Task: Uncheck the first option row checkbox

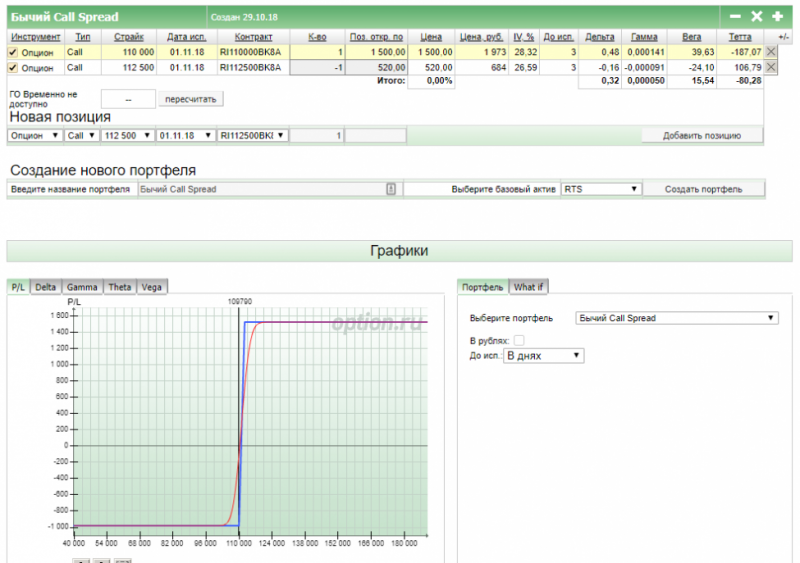Action: [13, 51]
